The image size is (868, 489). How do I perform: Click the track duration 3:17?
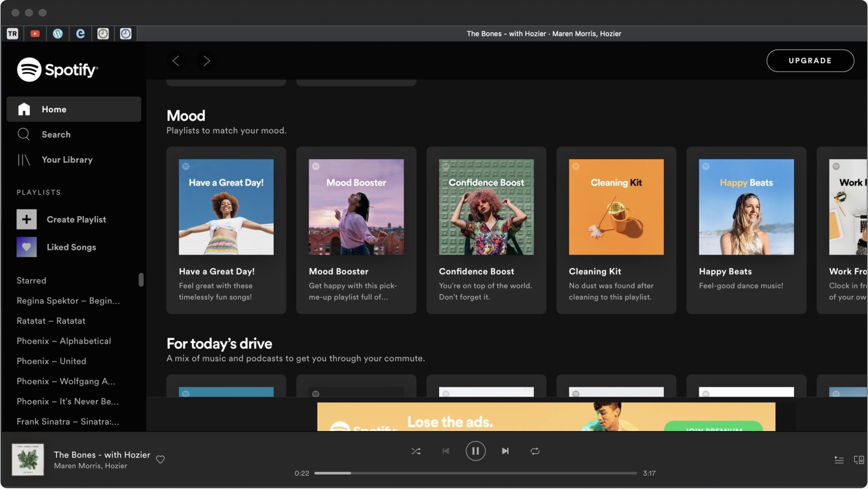(649, 473)
